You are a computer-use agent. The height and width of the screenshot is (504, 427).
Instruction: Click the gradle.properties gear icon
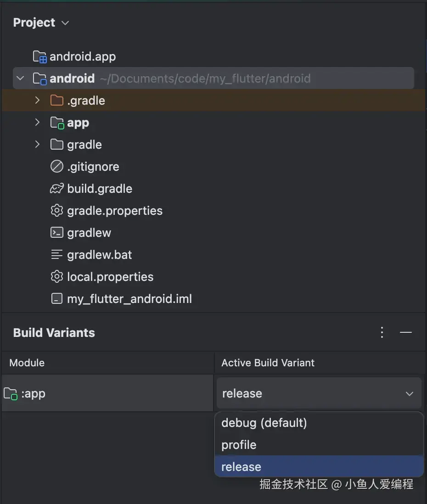pyautogui.click(x=56, y=211)
